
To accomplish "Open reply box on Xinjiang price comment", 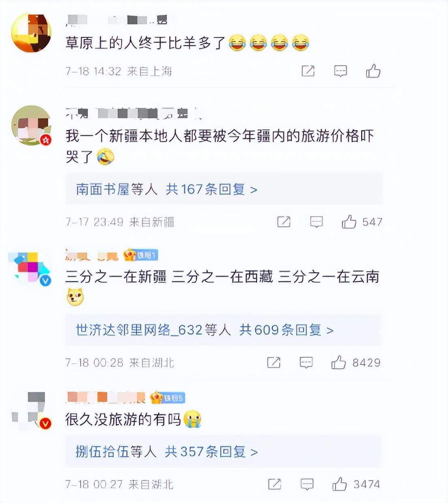I will [316, 222].
